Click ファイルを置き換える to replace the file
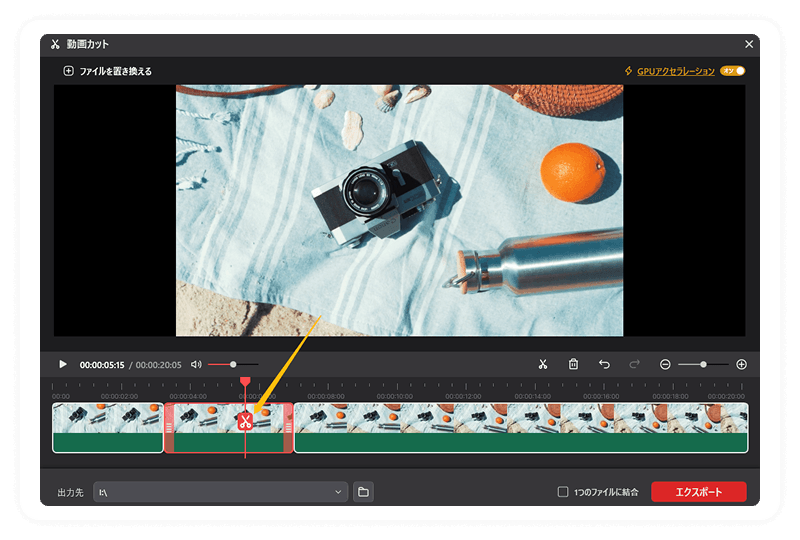 pos(115,71)
